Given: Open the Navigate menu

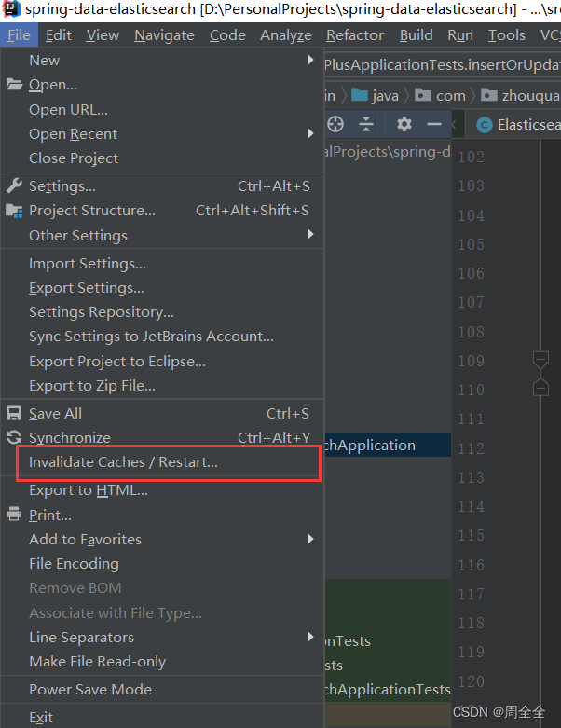Looking at the screenshot, I should pyautogui.click(x=164, y=35).
